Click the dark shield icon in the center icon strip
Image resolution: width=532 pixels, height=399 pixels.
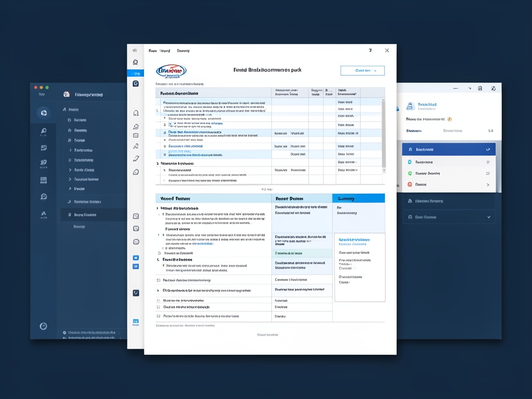pos(136,293)
